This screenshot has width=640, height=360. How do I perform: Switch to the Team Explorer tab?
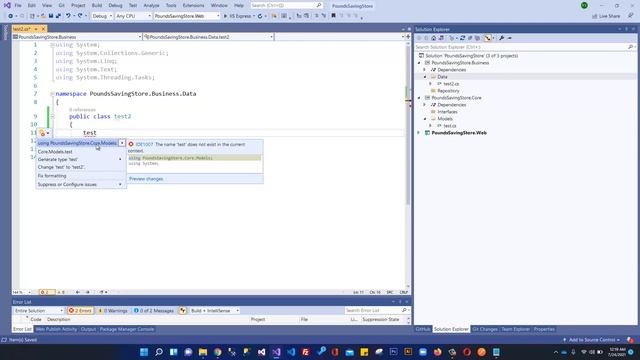(515, 329)
